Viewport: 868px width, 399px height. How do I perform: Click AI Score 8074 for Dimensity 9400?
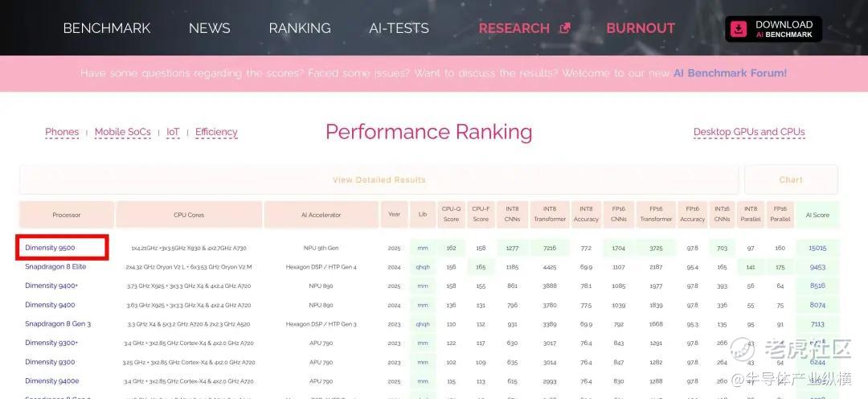pos(817,305)
